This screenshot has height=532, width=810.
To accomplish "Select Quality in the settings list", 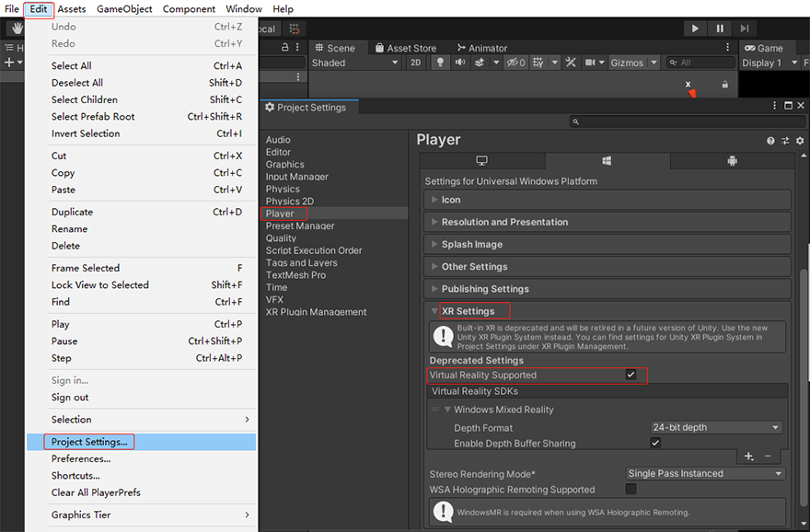I will [281, 238].
